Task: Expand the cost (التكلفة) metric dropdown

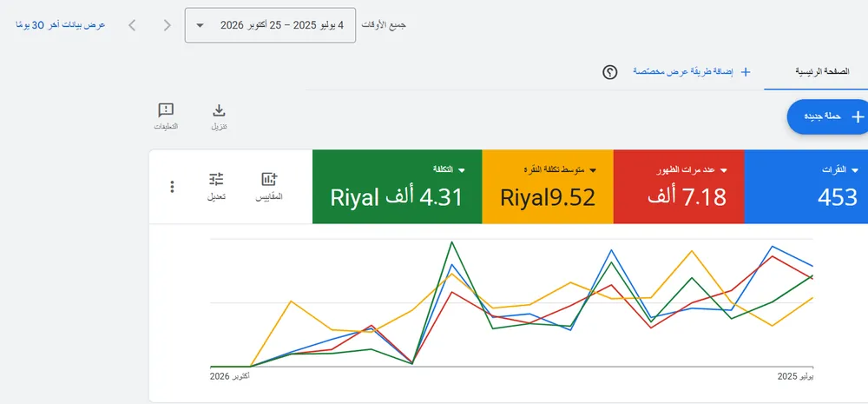Action: (x=461, y=170)
